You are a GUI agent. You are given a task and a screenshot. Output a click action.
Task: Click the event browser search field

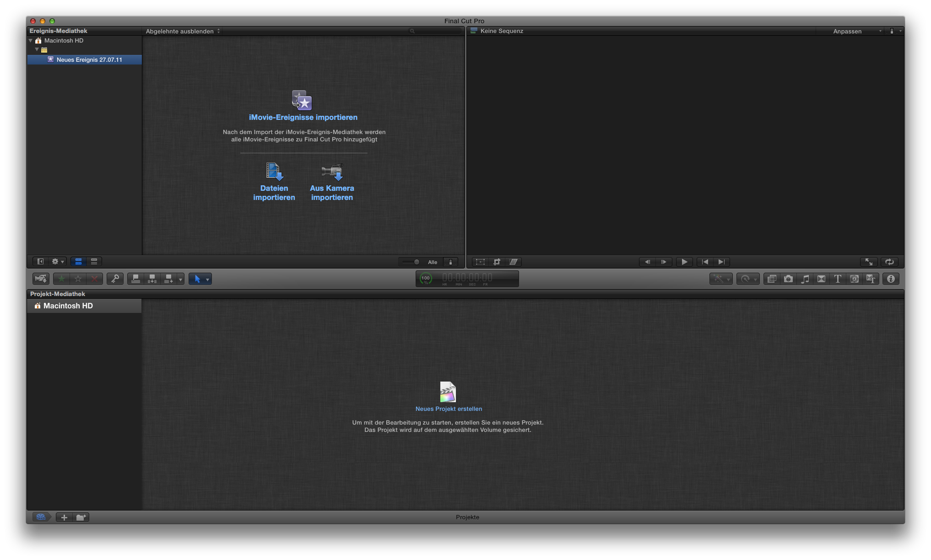[x=435, y=31]
